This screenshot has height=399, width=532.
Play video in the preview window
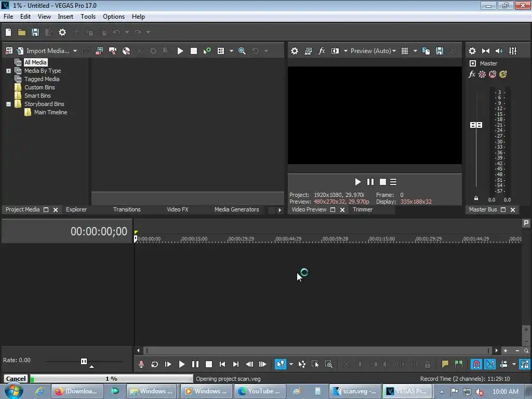pos(357,182)
